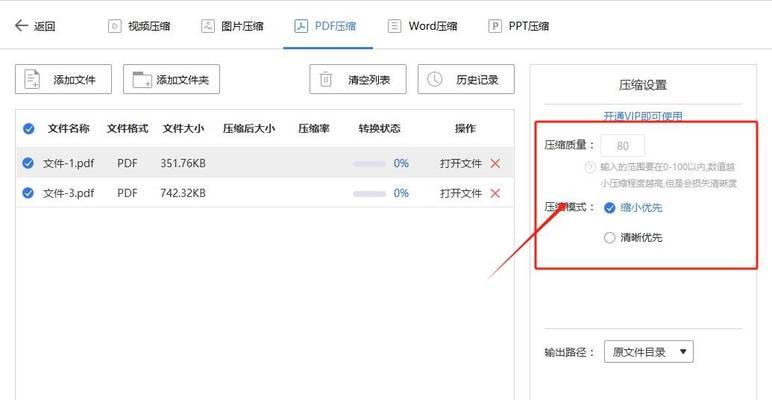Go back with the 返回 arrow
Image resolution: width=772 pixels, height=400 pixels.
[21, 26]
